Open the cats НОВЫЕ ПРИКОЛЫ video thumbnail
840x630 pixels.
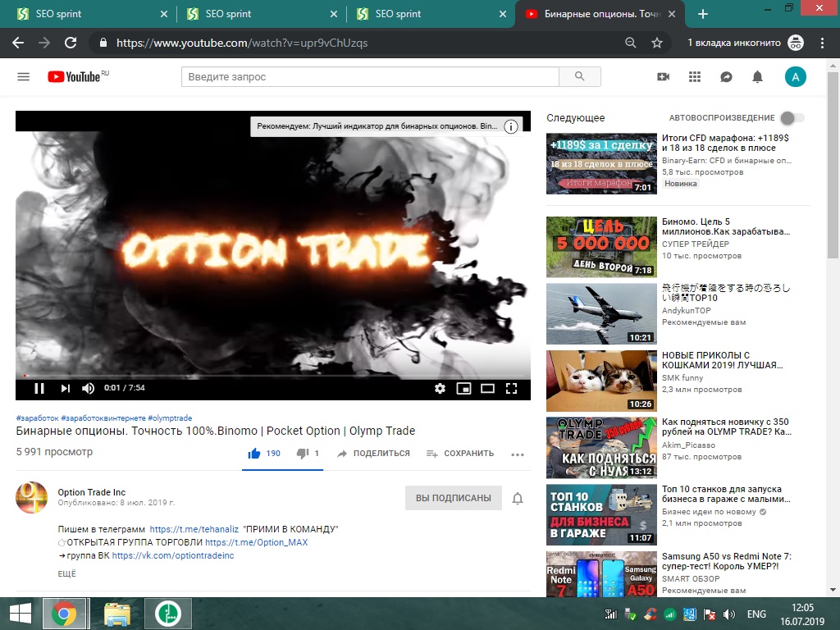click(601, 381)
